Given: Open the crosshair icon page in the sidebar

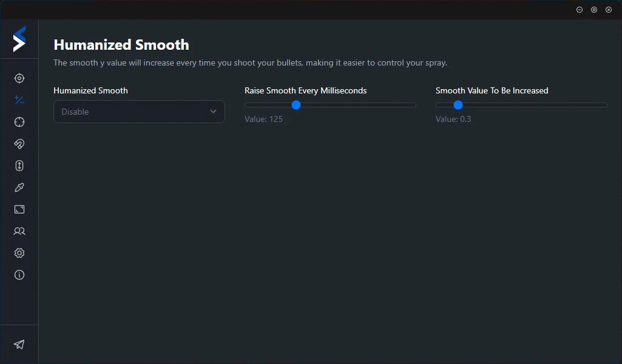Looking at the screenshot, I should [x=19, y=122].
